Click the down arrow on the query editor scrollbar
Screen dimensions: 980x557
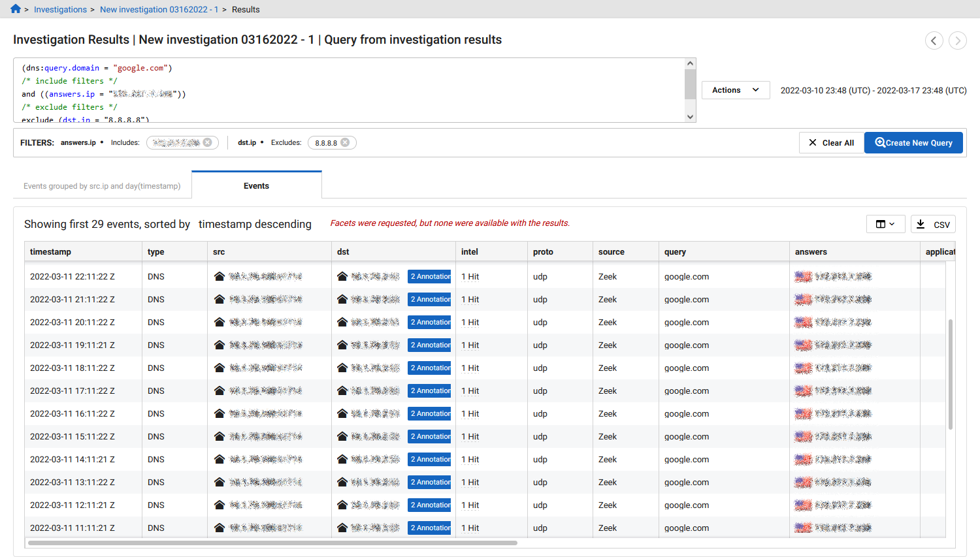[690, 116]
